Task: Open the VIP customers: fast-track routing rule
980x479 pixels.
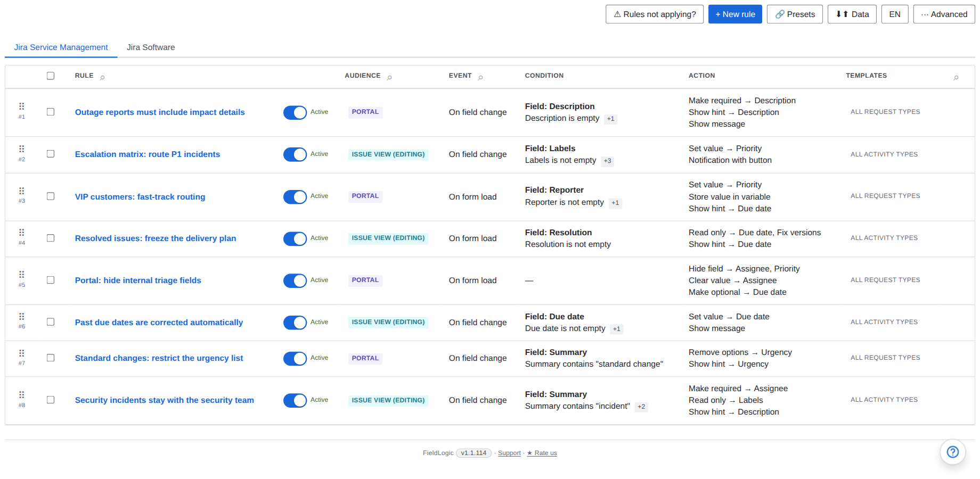Action: (x=140, y=197)
